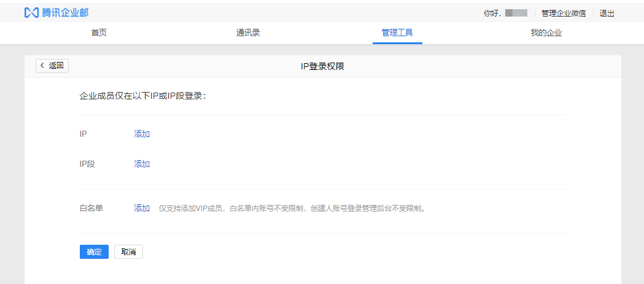Click 添加 beside the 白名单 row
This screenshot has width=644, height=284.
tap(142, 208)
